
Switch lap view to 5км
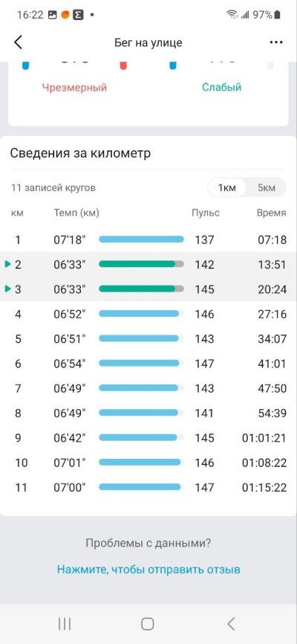point(267,187)
